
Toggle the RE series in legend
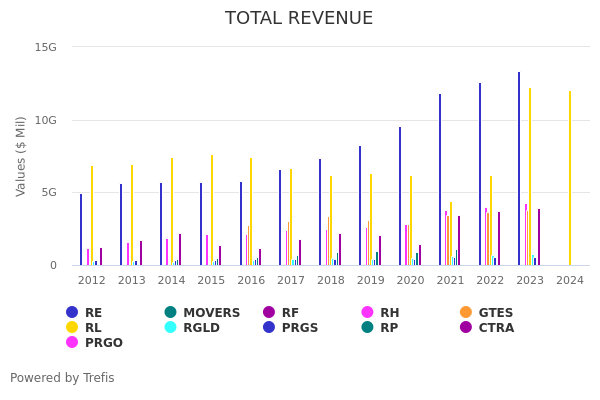click(72, 313)
